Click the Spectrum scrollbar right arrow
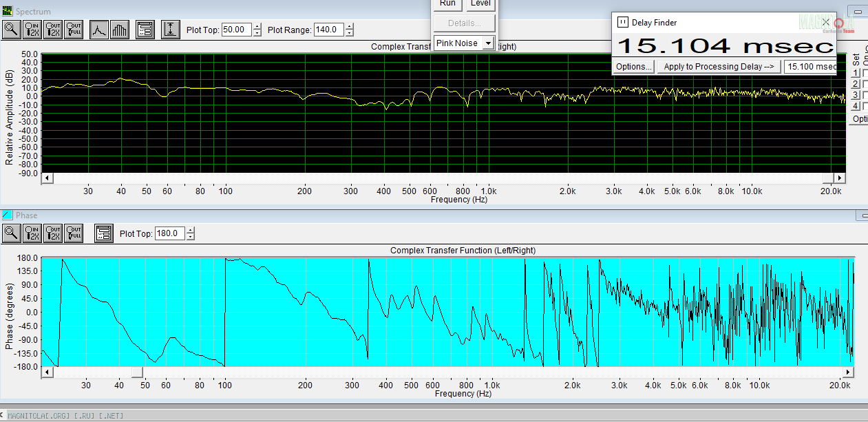This screenshot has height=422, width=868. pyautogui.click(x=839, y=178)
